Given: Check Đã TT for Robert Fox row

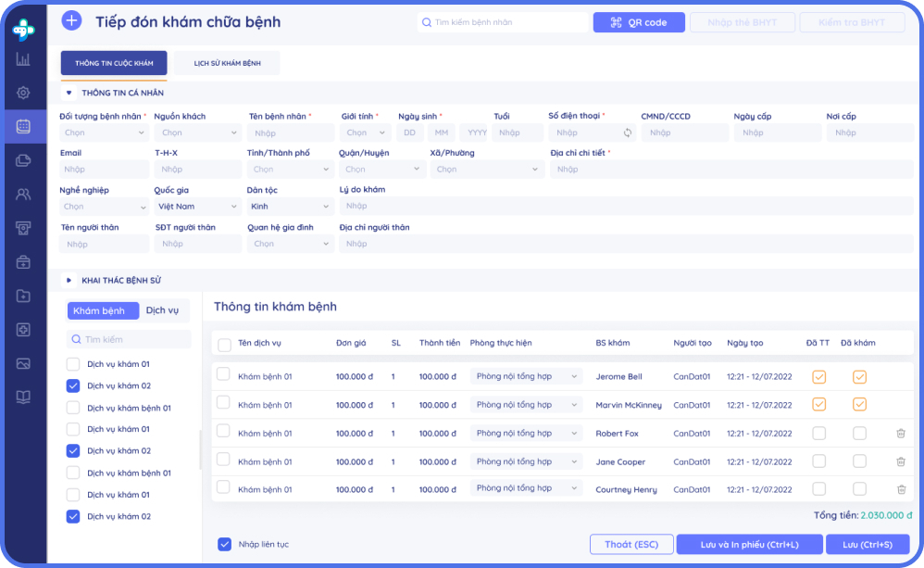Looking at the screenshot, I should [819, 434].
